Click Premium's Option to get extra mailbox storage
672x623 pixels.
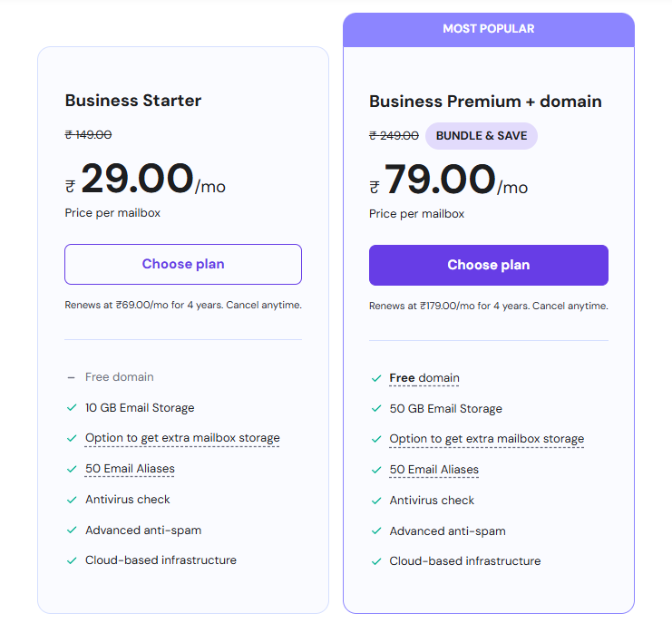click(x=486, y=439)
